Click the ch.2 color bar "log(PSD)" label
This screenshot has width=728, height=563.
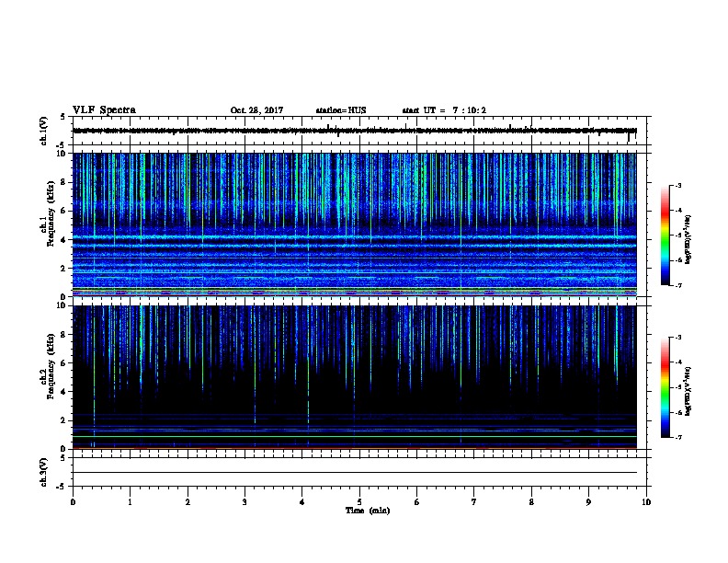pyautogui.click(x=688, y=391)
